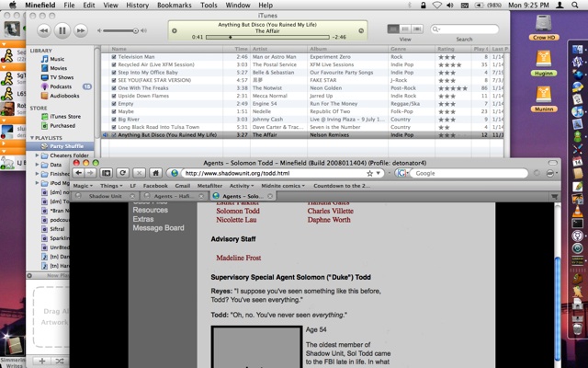Uncheck One With The Freaks checkbox
The image size is (588, 368).
(114, 88)
